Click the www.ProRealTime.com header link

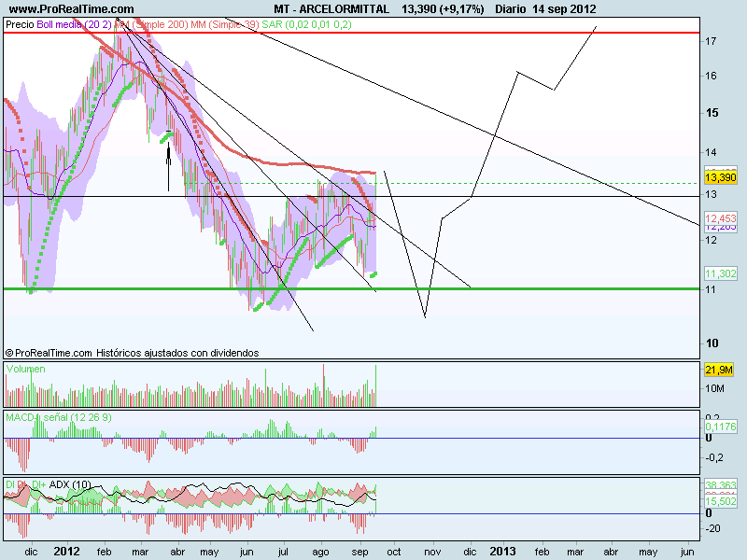click(x=72, y=9)
